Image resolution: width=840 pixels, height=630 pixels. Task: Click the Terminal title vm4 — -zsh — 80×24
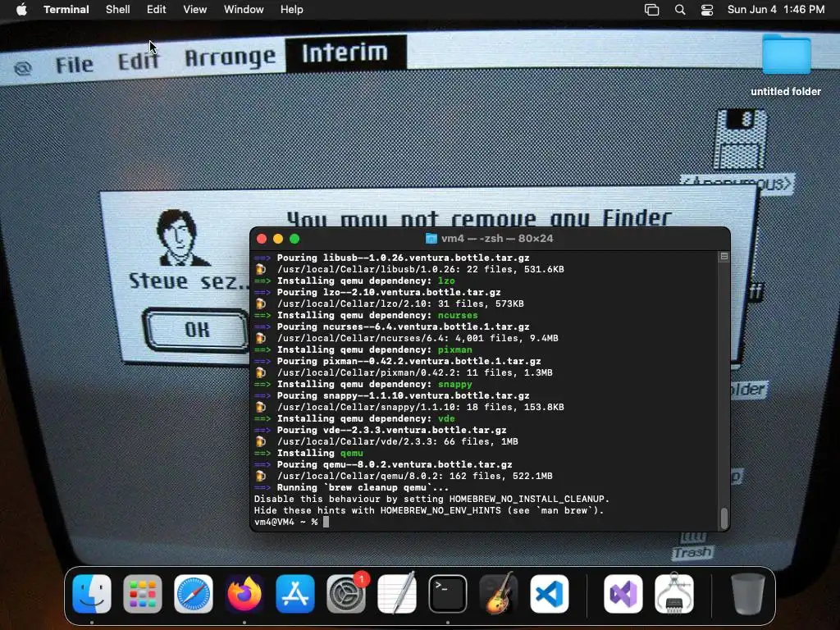[496, 239]
